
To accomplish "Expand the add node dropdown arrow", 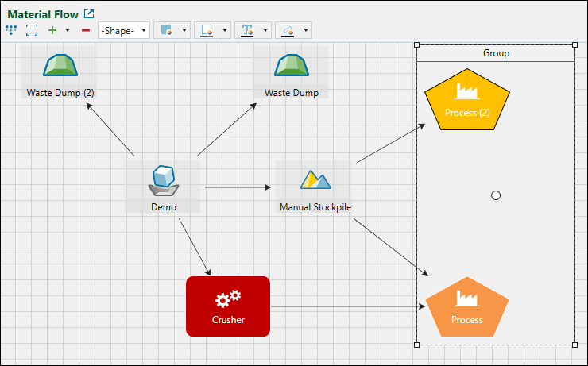I will [68, 30].
